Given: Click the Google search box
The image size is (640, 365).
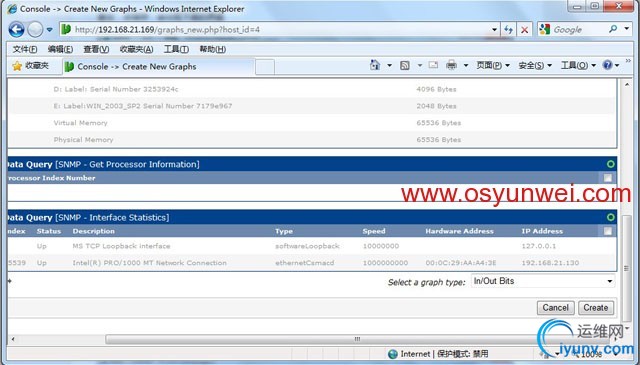Looking at the screenshot, I should [x=578, y=29].
